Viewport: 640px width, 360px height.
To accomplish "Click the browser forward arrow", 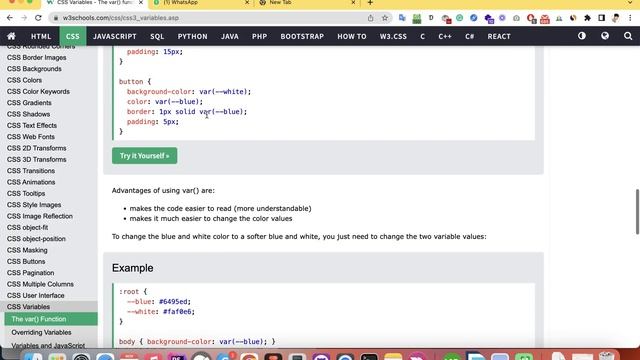I will coord(24,18).
